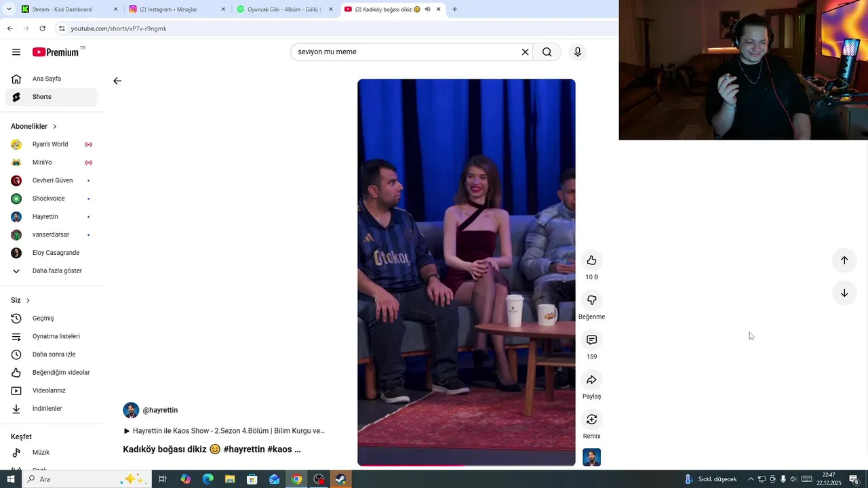Start voice search with microphone

point(578,52)
